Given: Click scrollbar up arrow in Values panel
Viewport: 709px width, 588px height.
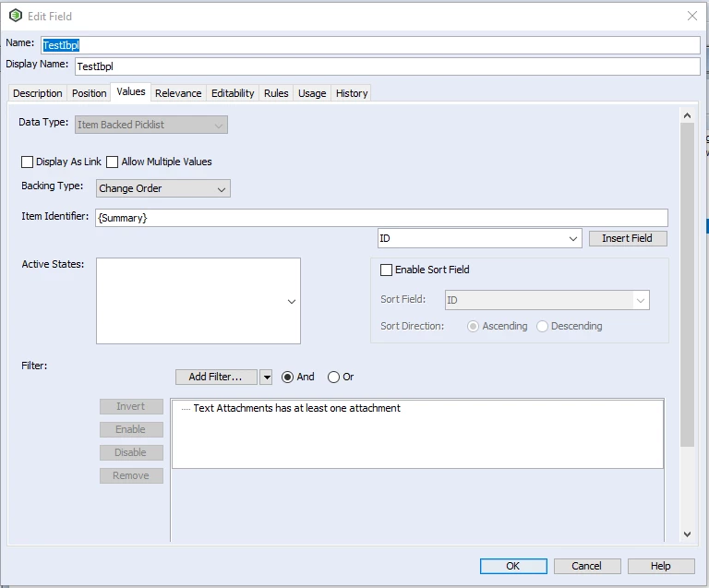Looking at the screenshot, I should point(687,115).
